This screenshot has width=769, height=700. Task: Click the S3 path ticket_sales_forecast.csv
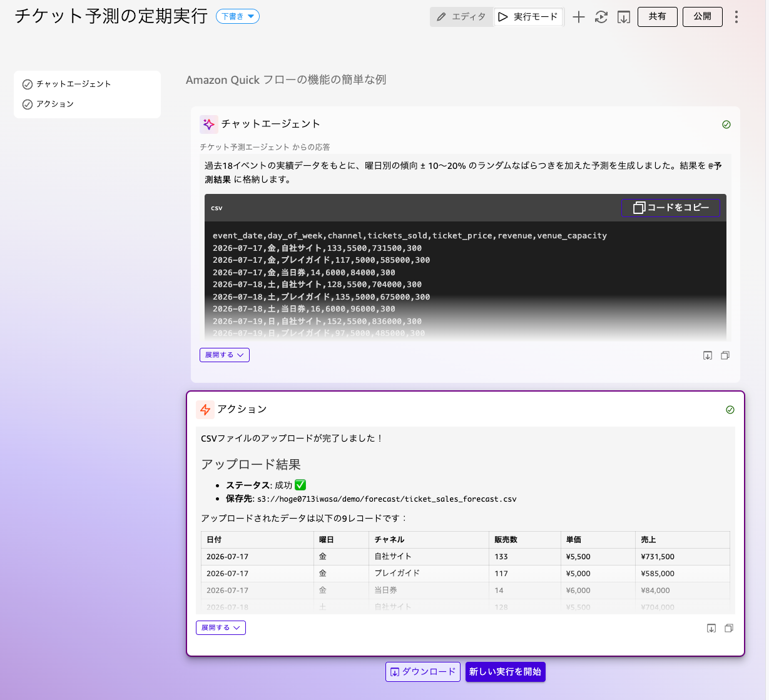(387, 499)
